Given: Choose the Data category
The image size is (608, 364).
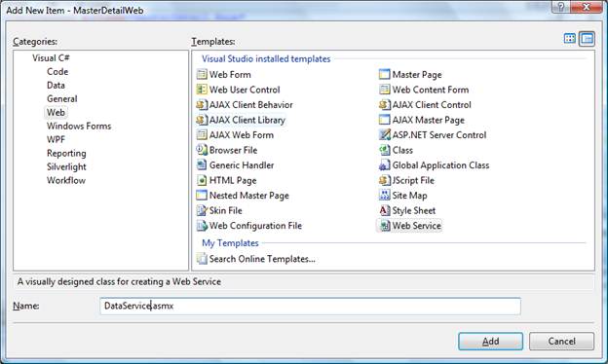Looking at the screenshot, I should [56, 86].
